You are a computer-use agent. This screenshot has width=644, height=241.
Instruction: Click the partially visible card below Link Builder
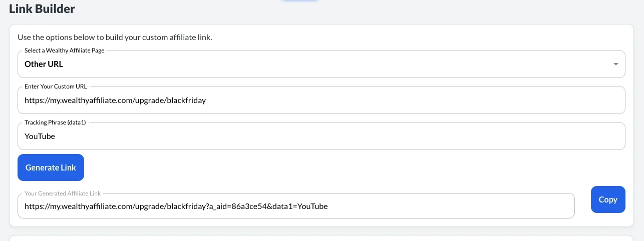click(x=320, y=238)
